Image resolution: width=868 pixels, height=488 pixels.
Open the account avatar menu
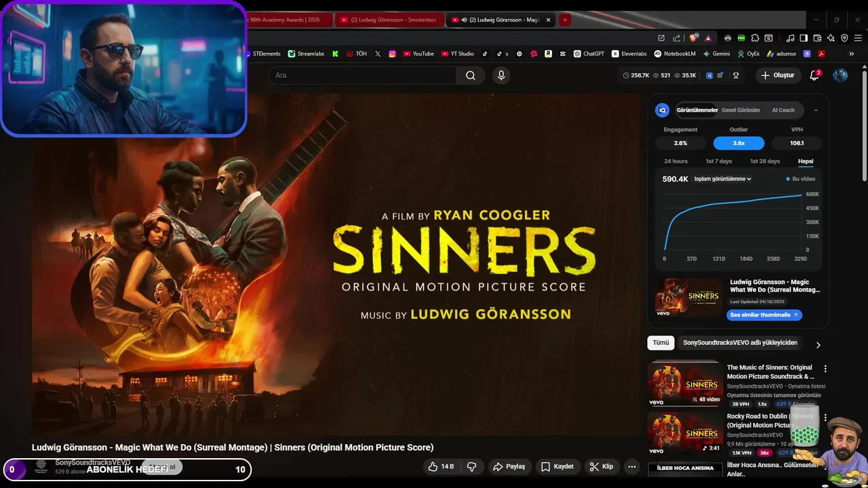(x=840, y=75)
